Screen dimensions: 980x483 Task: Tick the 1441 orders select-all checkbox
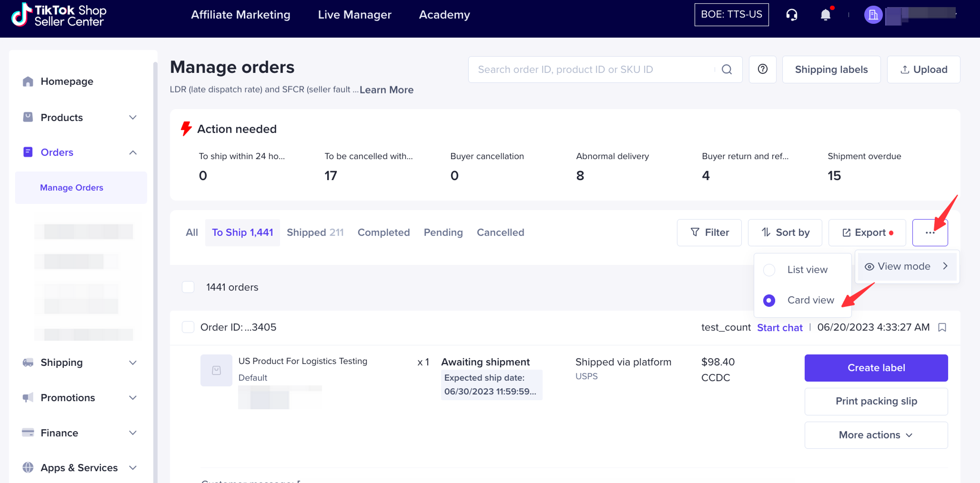[188, 287]
